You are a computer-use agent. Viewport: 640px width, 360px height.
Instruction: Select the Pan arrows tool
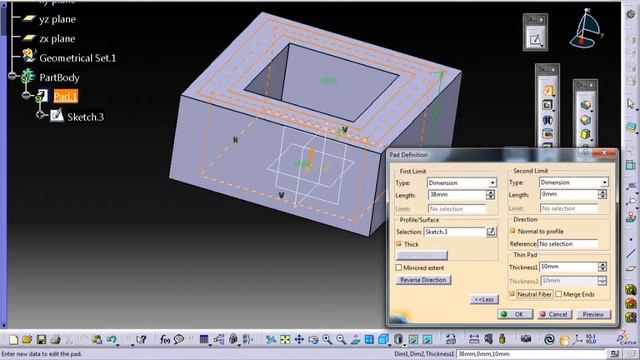point(299,340)
